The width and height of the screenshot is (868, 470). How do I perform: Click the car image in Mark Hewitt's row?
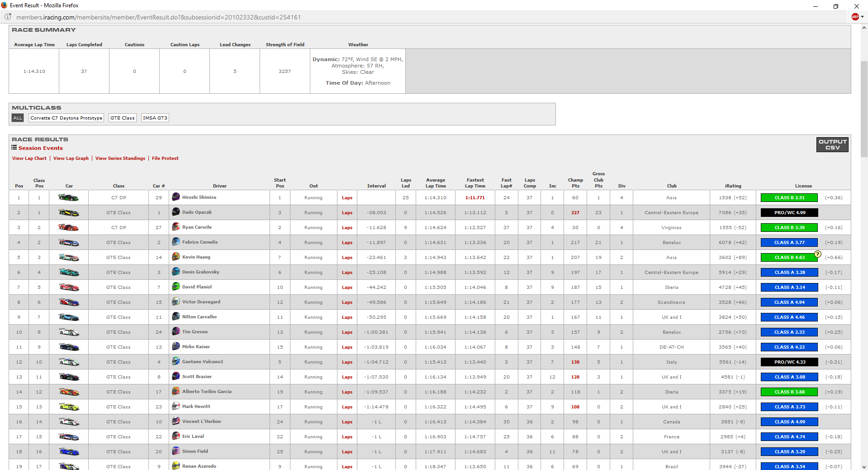(x=69, y=407)
